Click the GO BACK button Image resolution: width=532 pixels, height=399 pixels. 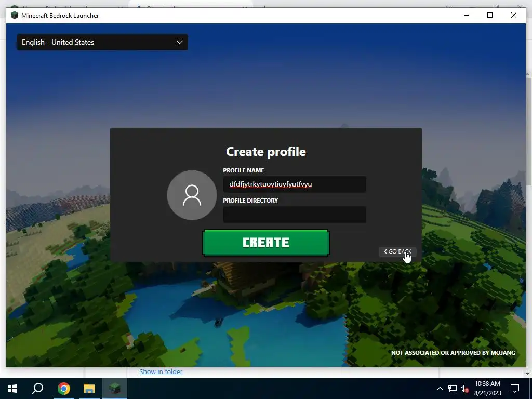pos(397,251)
